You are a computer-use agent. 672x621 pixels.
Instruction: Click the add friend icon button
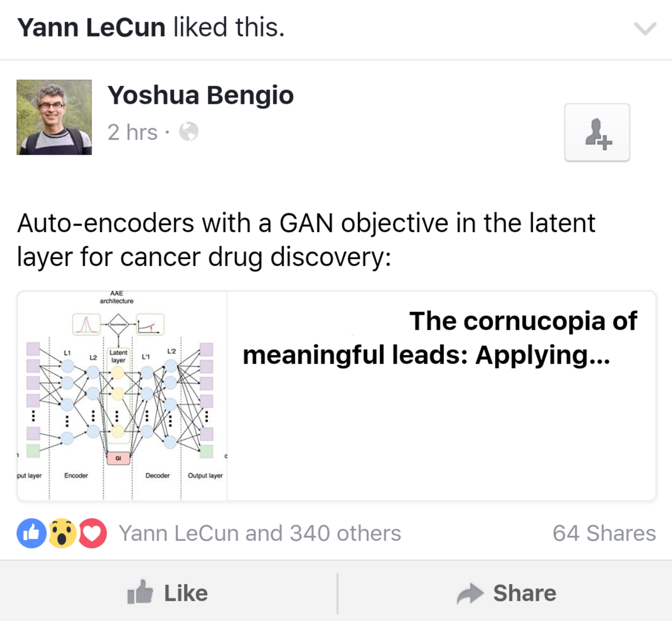[x=597, y=133]
